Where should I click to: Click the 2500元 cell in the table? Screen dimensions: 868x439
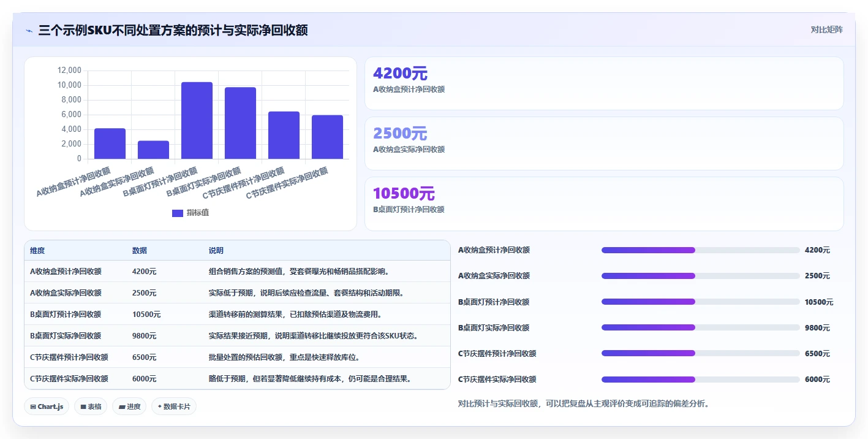point(144,293)
